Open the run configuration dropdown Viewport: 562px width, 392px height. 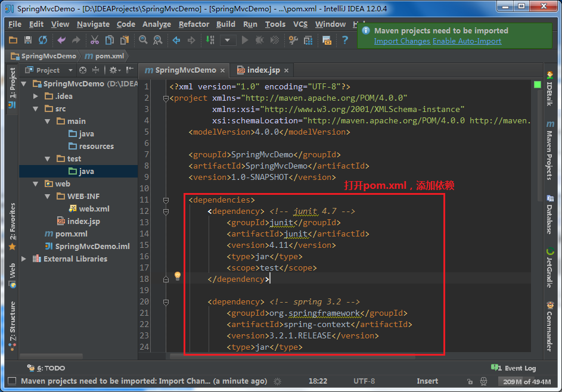227,40
